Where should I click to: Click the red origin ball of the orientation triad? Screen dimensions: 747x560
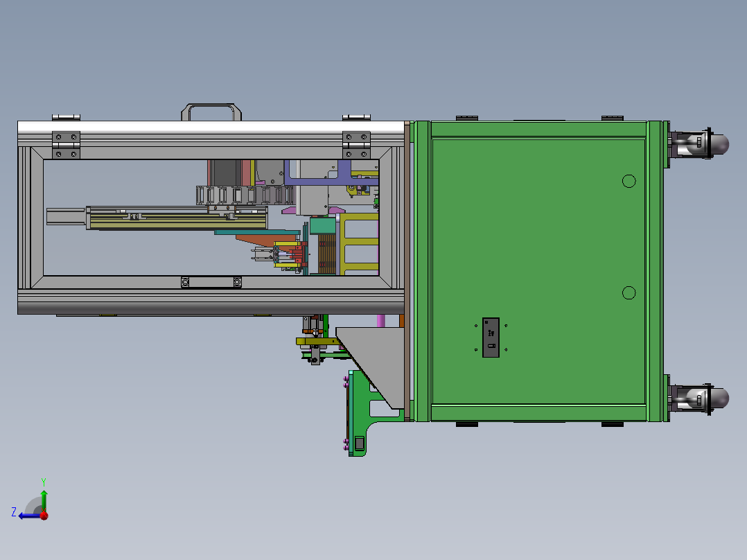coord(44,516)
